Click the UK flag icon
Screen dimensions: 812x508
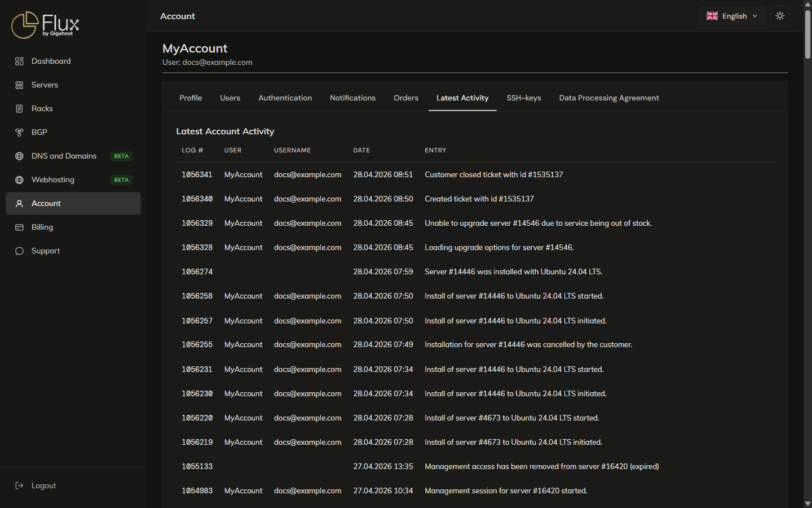pos(712,16)
